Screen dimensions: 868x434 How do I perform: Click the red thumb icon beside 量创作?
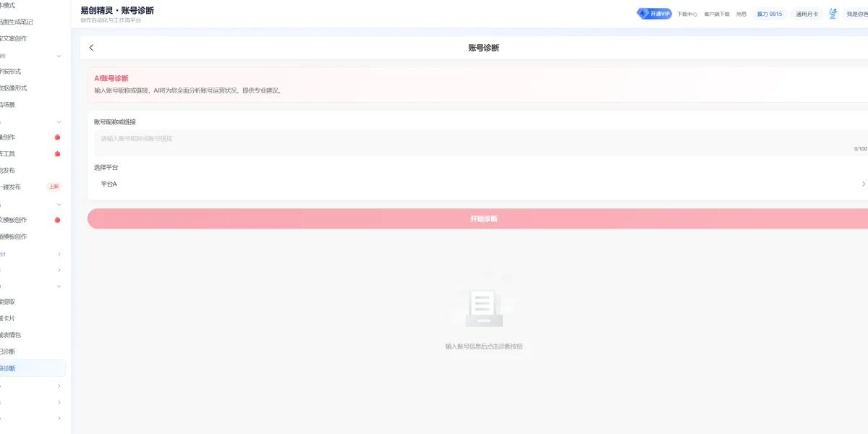tap(57, 137)
